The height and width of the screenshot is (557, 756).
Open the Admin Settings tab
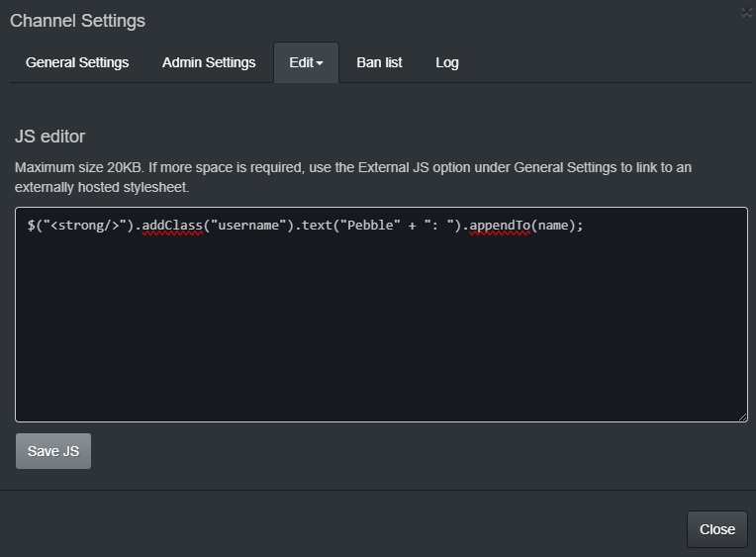pos(209,62)
